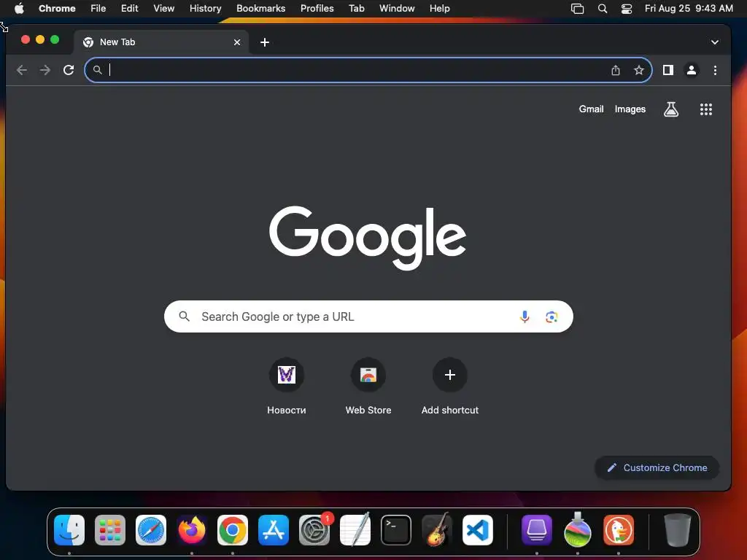Click the magnifier icon in Google search box
The height and width of the screenshot is (560, 747).
tap(185, 316)
